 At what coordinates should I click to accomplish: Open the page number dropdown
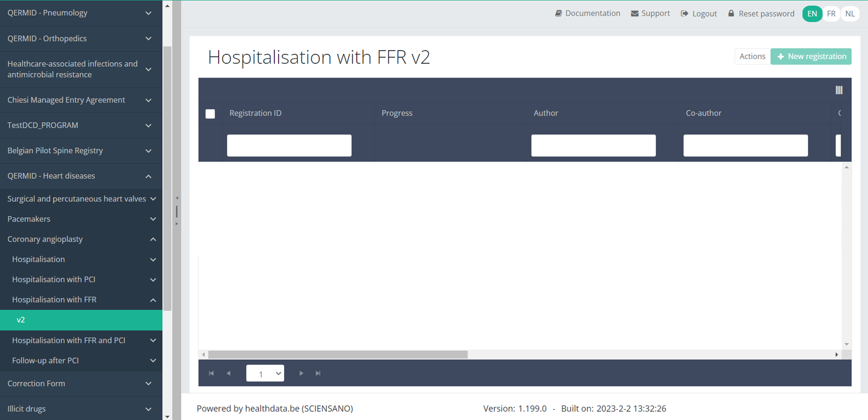pos(265,374)
